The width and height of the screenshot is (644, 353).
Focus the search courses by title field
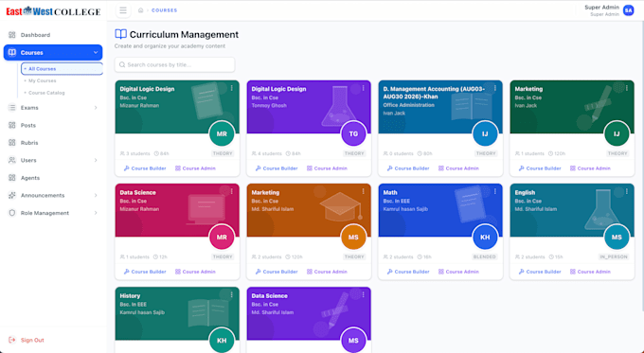(174, 65)
